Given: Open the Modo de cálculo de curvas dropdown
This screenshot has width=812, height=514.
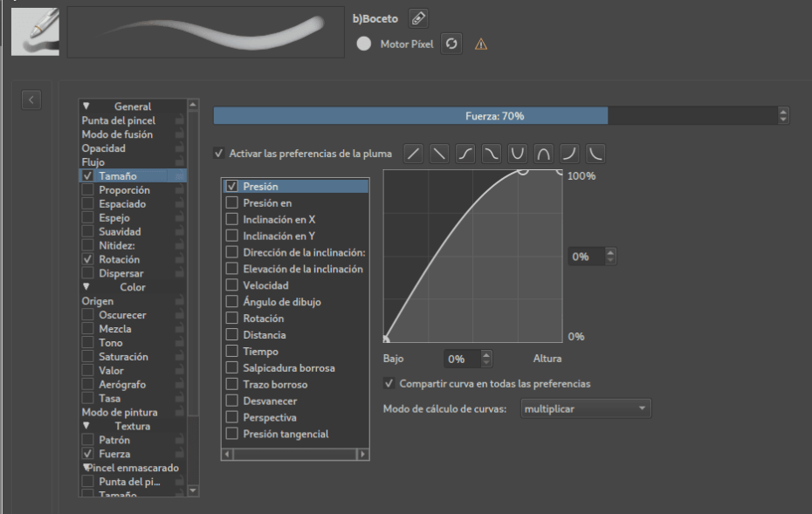Looking at the screenshot, I should tap(585, 408).
